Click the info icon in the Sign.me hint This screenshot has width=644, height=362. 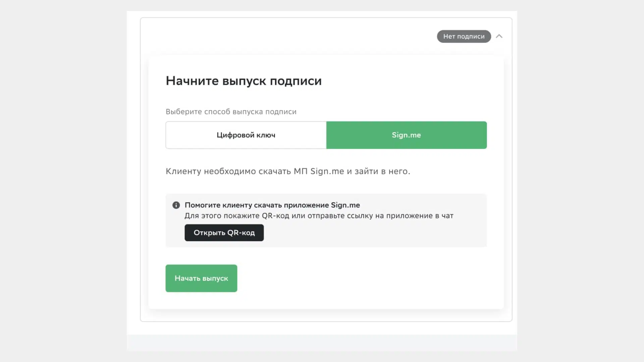click(x=176, y=205)
